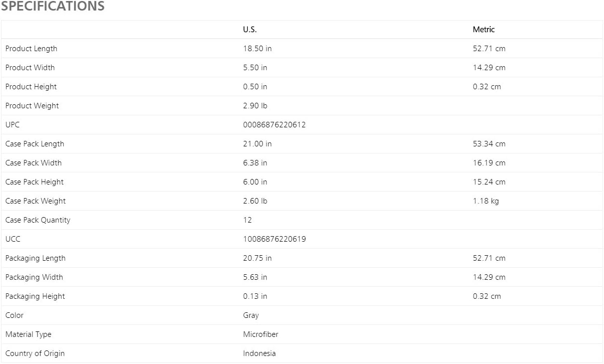
Task: Select the Product Width 14.29 cm value
Action: (489, 68)
